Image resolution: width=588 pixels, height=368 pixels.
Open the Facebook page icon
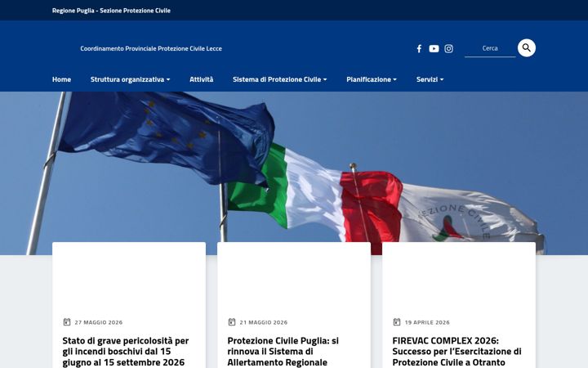419,48
